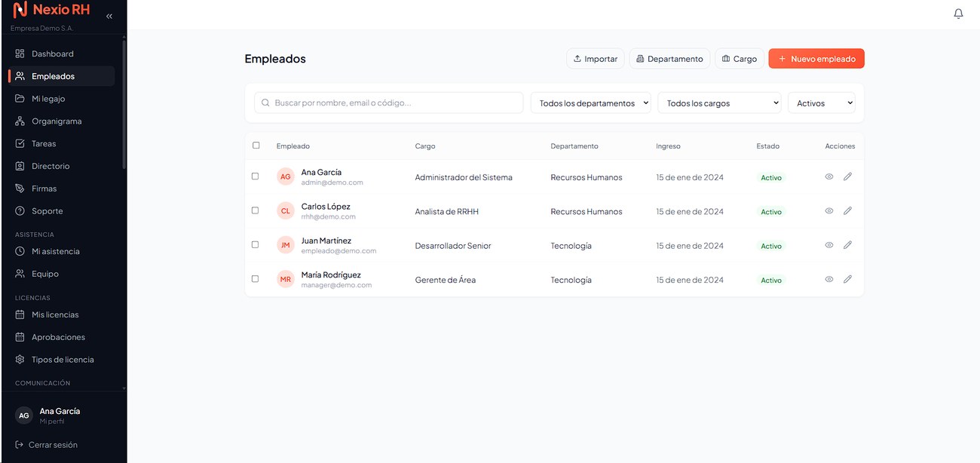Click the Mis licencias calendar icon
The height and width of the screenshot is (463, 980).
click(20, 314)
